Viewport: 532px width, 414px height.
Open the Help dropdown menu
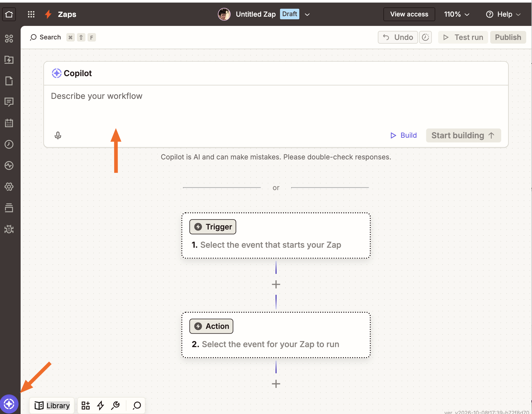503,14
